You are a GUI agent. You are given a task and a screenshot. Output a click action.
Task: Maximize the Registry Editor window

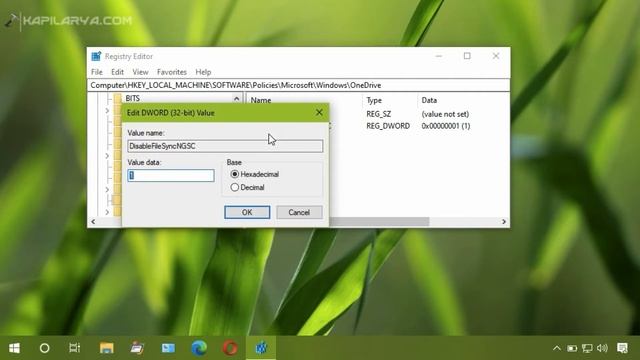(467, 56)
